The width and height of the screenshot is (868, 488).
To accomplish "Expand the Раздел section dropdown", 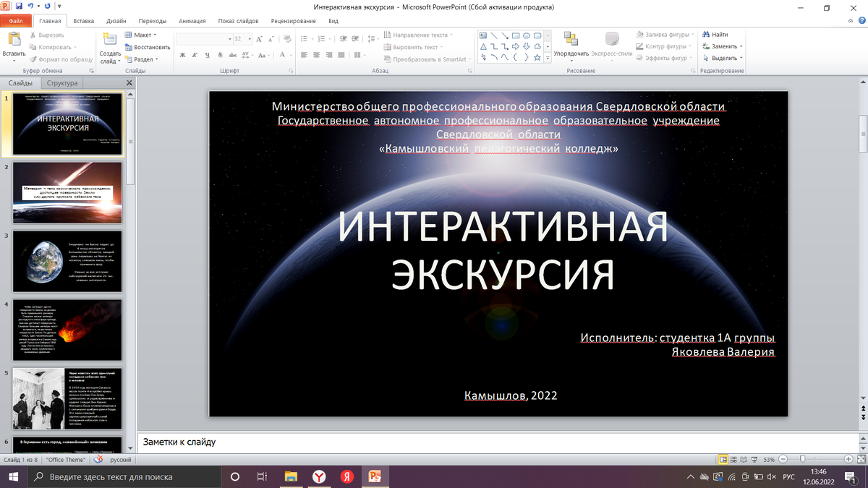I will [x=141, y=59].
